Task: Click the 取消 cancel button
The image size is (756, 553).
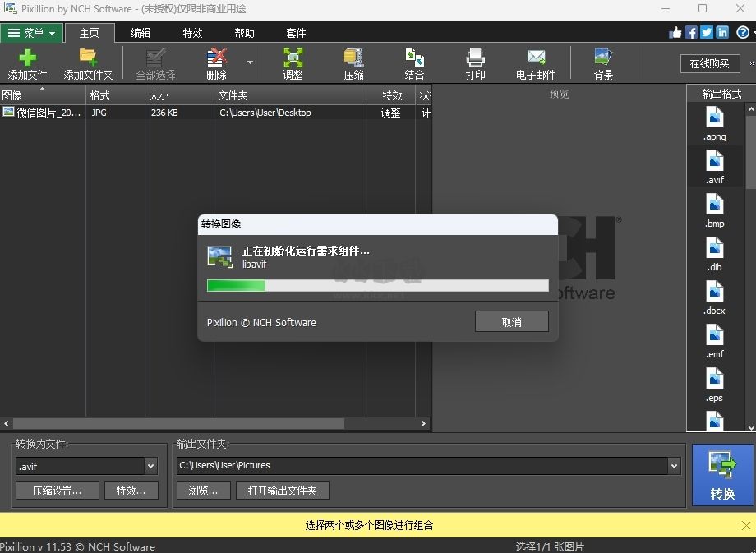Action: tap(511, 322)
